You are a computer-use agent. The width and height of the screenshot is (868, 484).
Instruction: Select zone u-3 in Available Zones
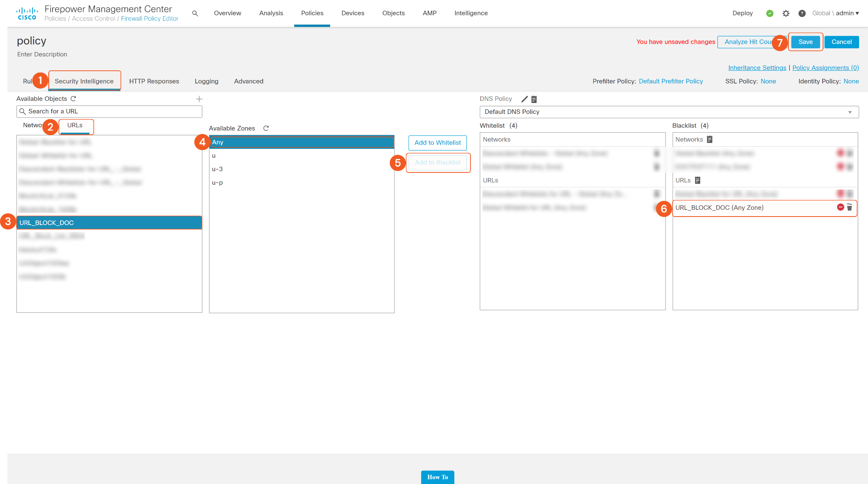(217, 169)
